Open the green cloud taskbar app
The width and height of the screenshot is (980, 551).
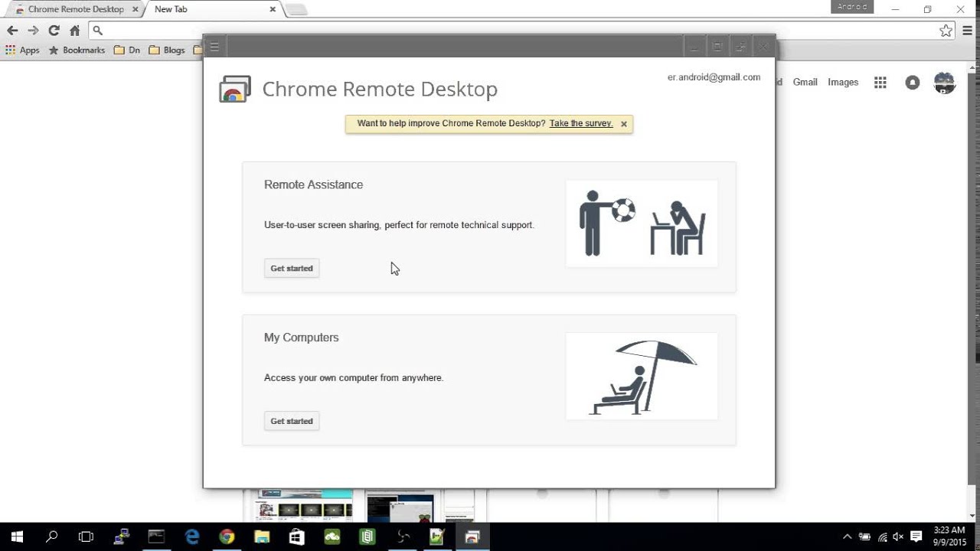[x=332, y=537]
